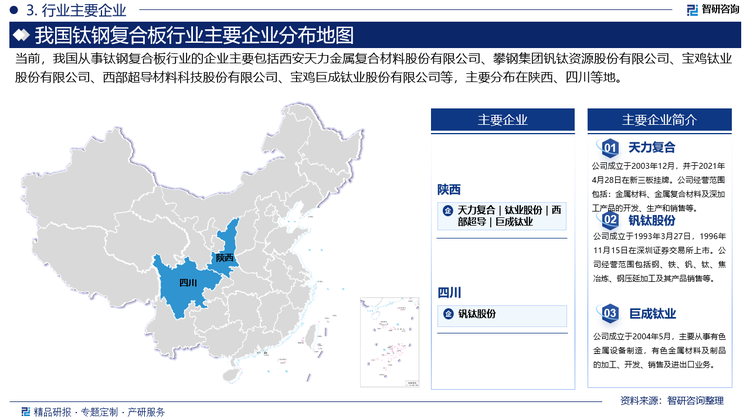Click the paragraph starting 公司成立于1993年3月27日
The image size is (750, 419).
coord(659,257)
